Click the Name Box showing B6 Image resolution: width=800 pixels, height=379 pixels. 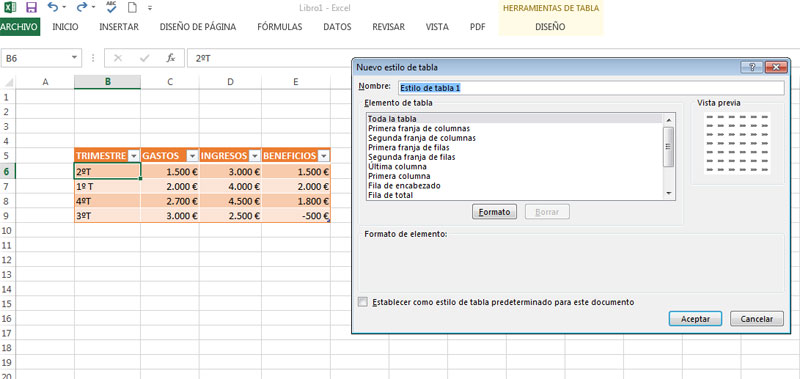pyautogui.click(x=36, y=58)
